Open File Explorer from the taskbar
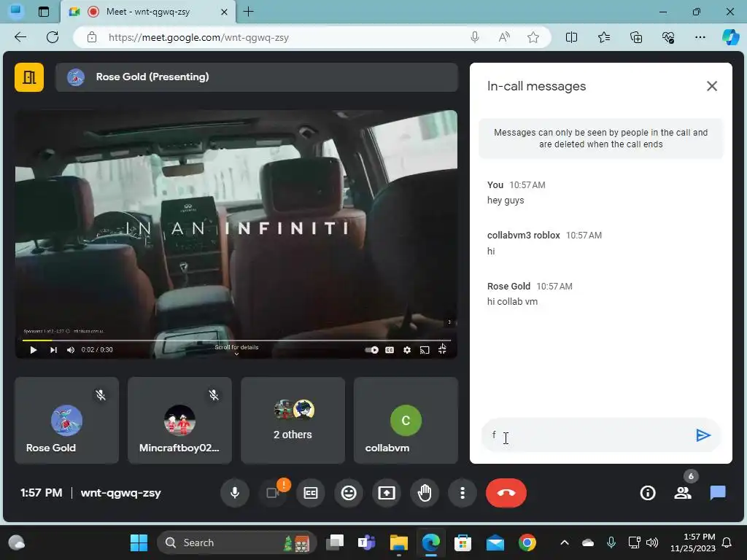Image resolution: width=747 pixels, height=560 pixels. pyautogui.click(x=399, y=542)
